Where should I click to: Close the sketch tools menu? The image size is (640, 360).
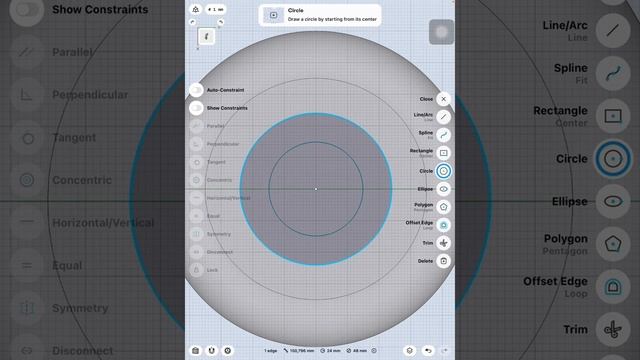click(443, 99)
